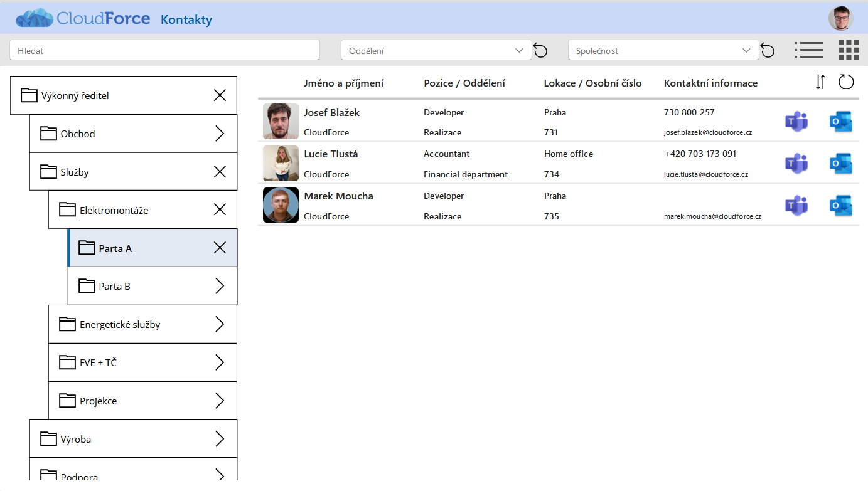Collapse the Služby folder
The height and width of the screenshot is (491, 868).
(220, 172)
